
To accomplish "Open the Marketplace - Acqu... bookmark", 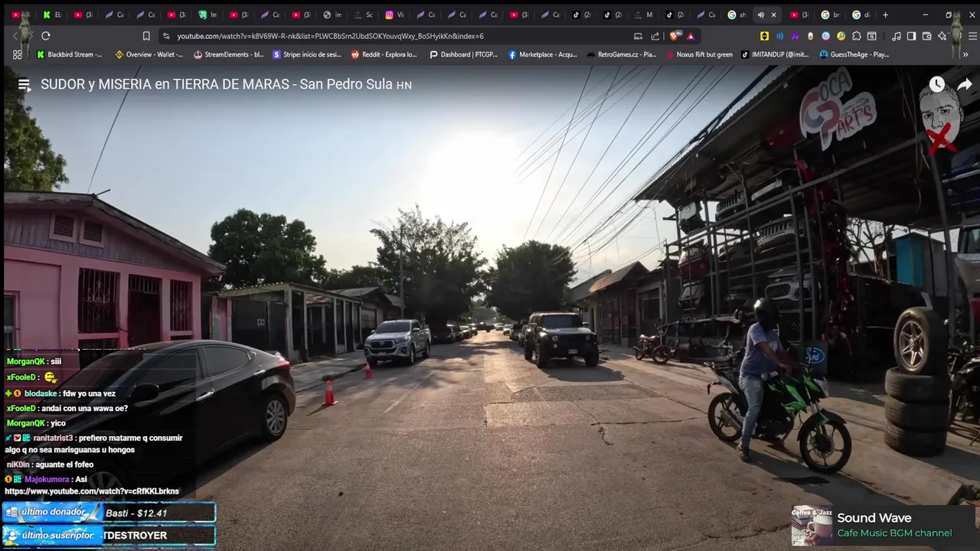I will click(542, 54).
